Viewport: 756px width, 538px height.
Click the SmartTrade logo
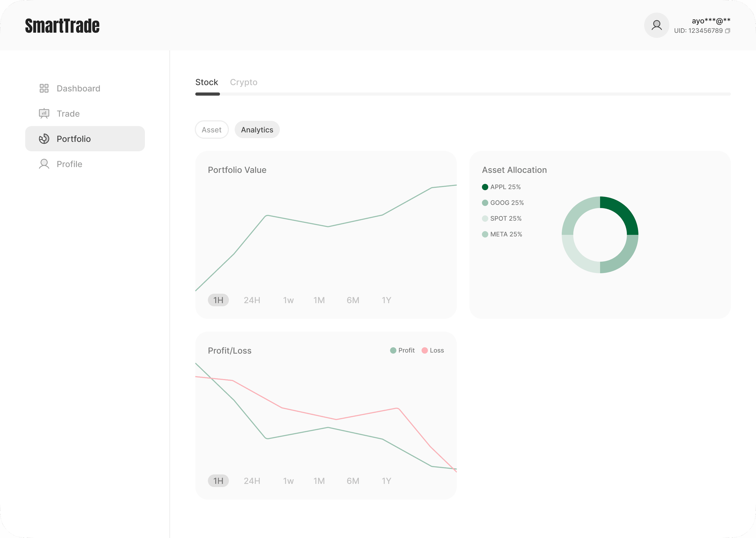tap(62, 26)
